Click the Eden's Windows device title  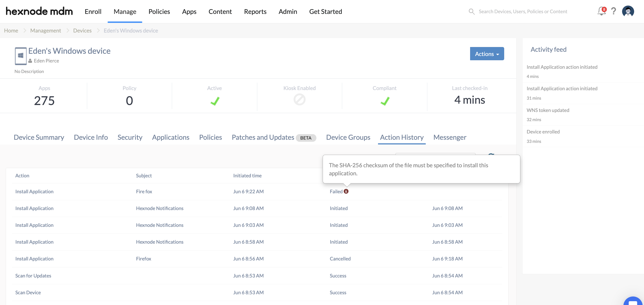click(x=69, y=51)
